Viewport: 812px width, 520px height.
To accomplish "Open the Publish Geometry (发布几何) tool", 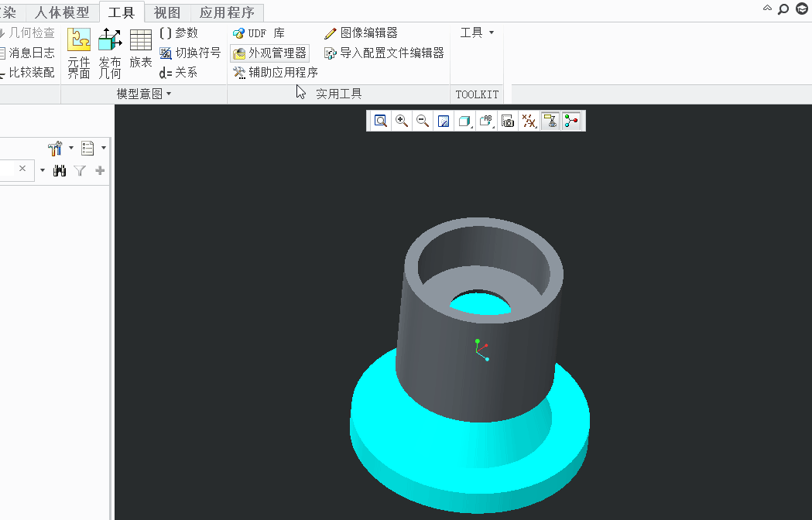I will (110, 53).
